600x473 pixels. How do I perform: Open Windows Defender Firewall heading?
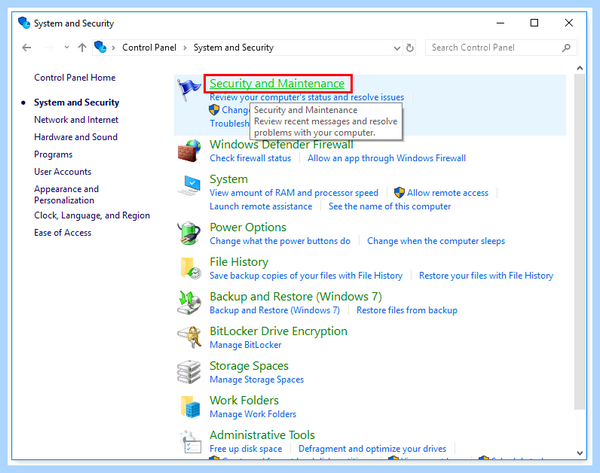pos(281,145)
